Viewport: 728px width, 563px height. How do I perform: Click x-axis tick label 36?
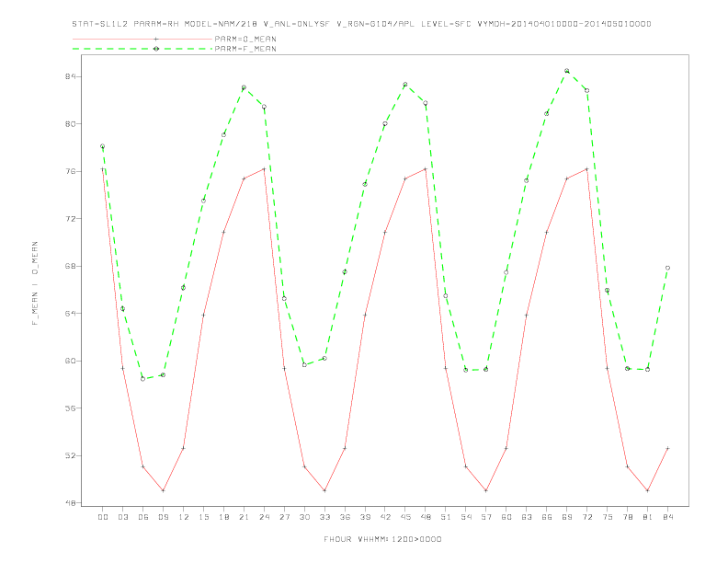pos(345,517)
